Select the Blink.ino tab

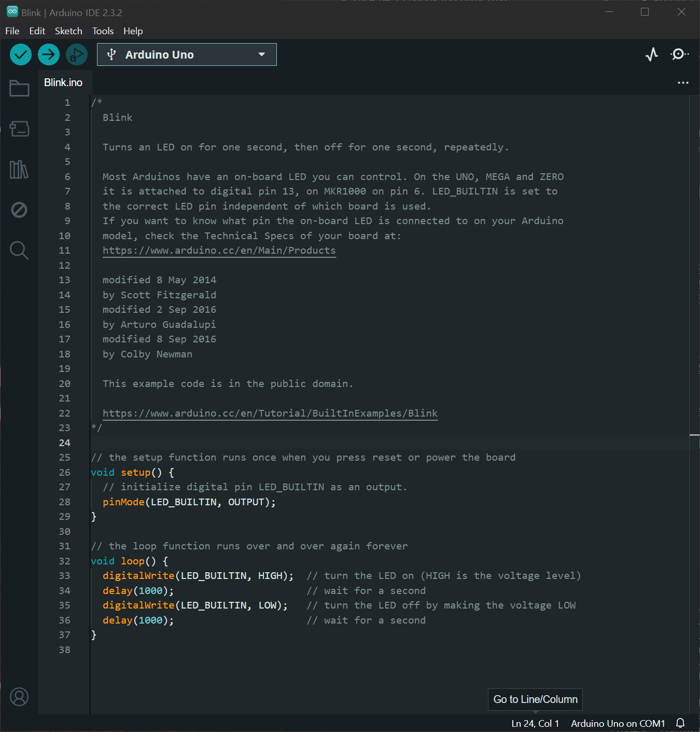63,82
